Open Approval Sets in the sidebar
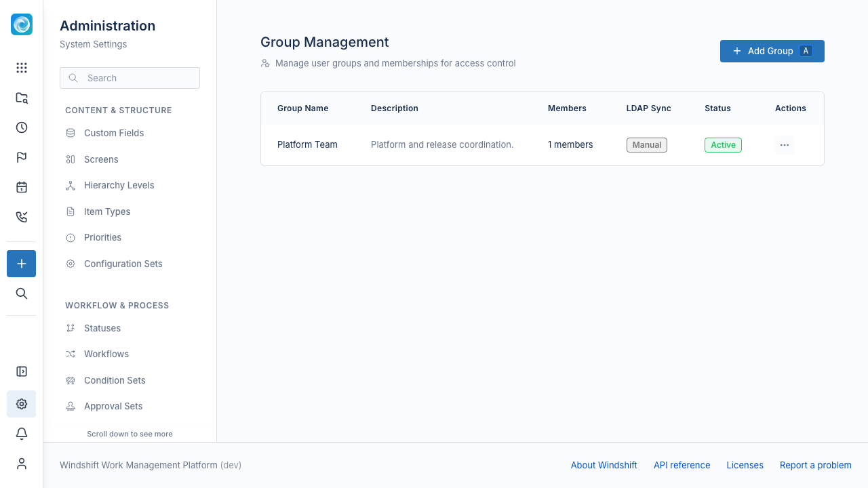 click(130, 406)
